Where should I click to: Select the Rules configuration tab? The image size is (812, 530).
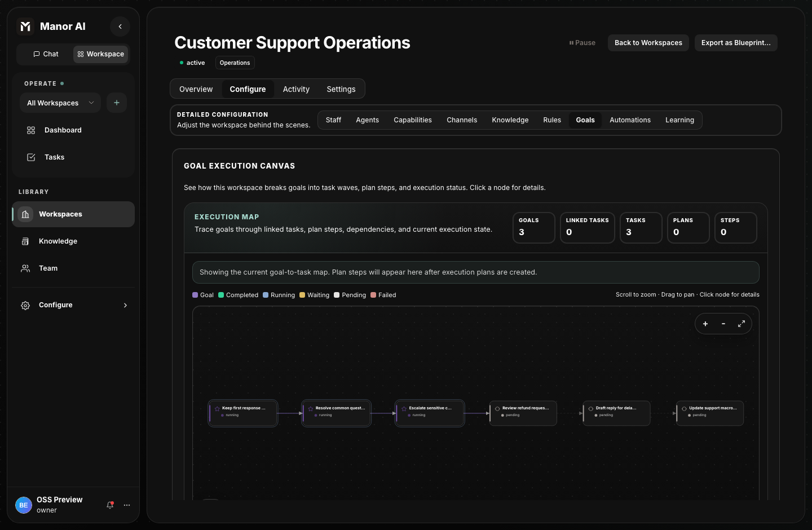pos(552,120)
